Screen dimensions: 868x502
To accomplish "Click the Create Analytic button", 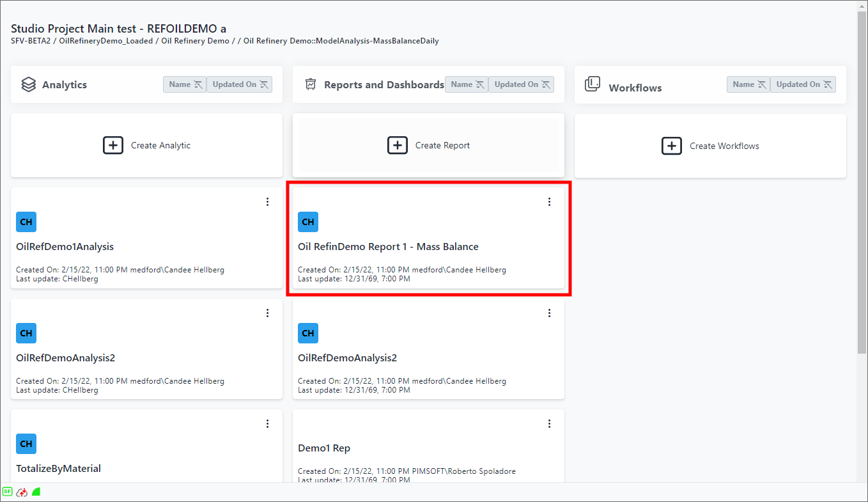I will (x=146, y=146).
